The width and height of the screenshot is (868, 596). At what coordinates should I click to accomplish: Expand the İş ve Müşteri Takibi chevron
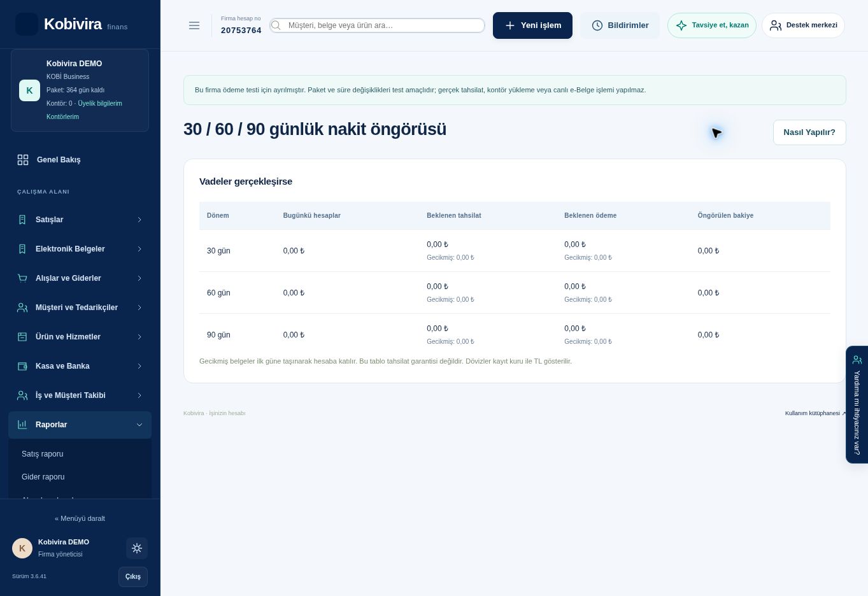coord(139,395)
